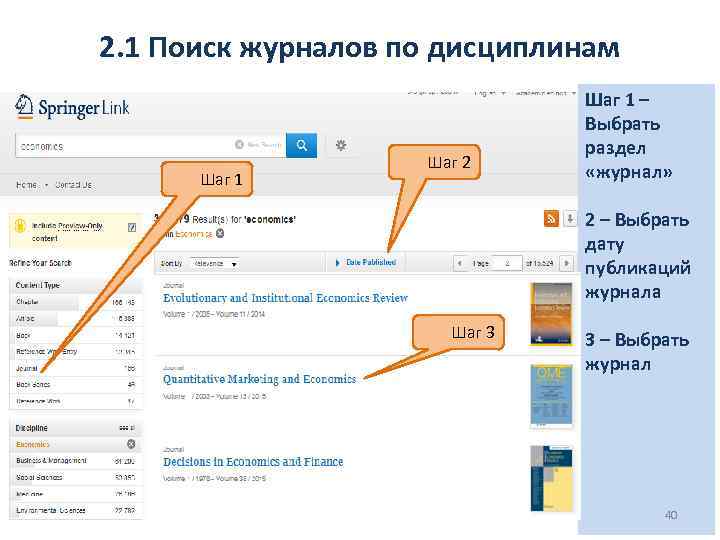Expand the Date Published filter
Viewport: 720px width, 540px height.
[x=366, y=263]
